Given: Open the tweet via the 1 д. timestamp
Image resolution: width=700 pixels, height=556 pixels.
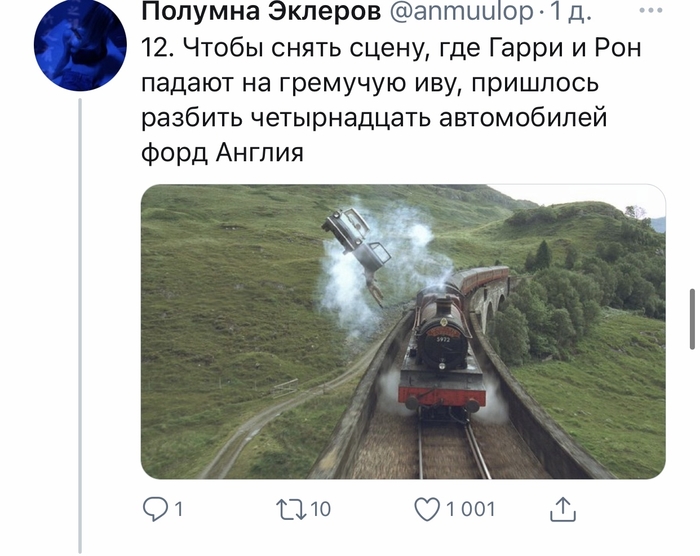Looking at the screenshot, I should 570,12.
